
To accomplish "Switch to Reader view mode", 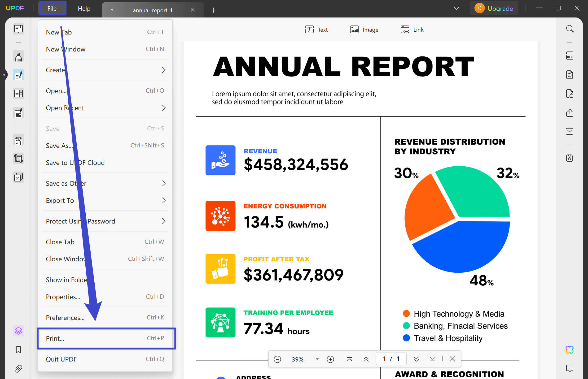I will [x=18, y=29].
